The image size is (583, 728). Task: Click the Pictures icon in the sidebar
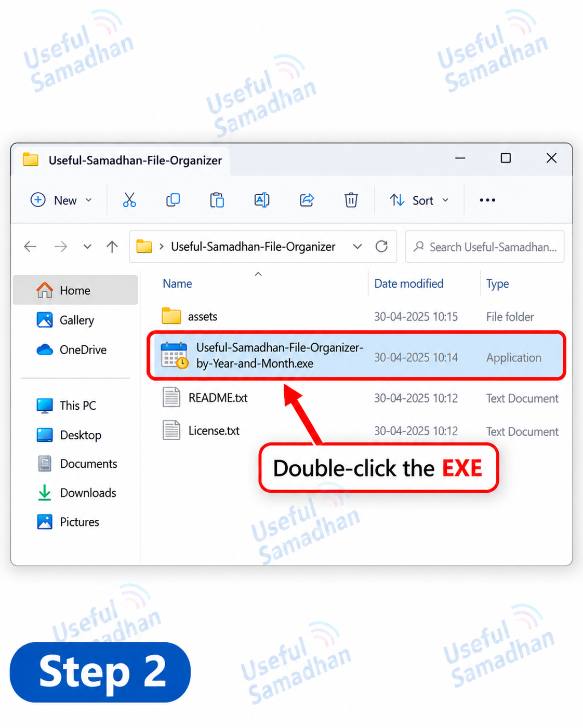coord(45,522)
